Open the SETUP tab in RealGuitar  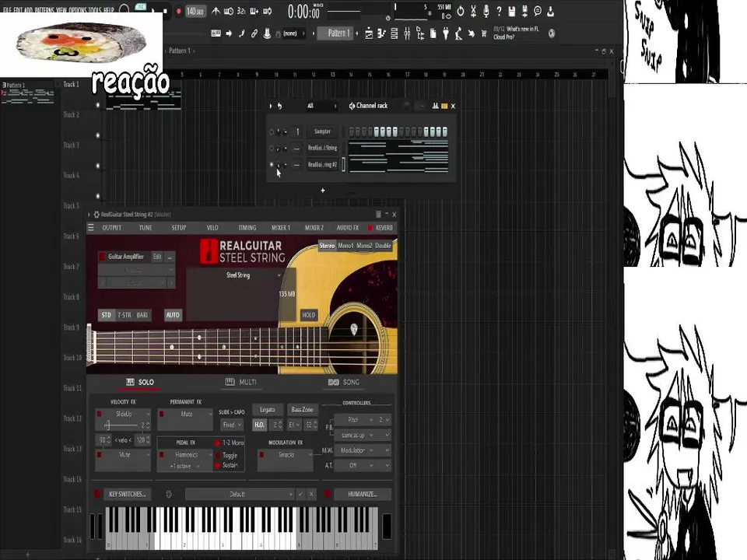pyautogui.click(x=179, y=228)
